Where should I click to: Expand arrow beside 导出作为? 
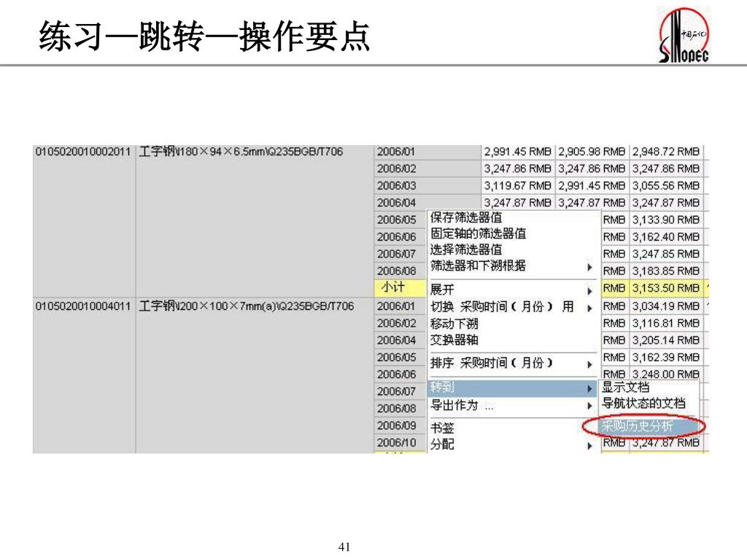589,405
